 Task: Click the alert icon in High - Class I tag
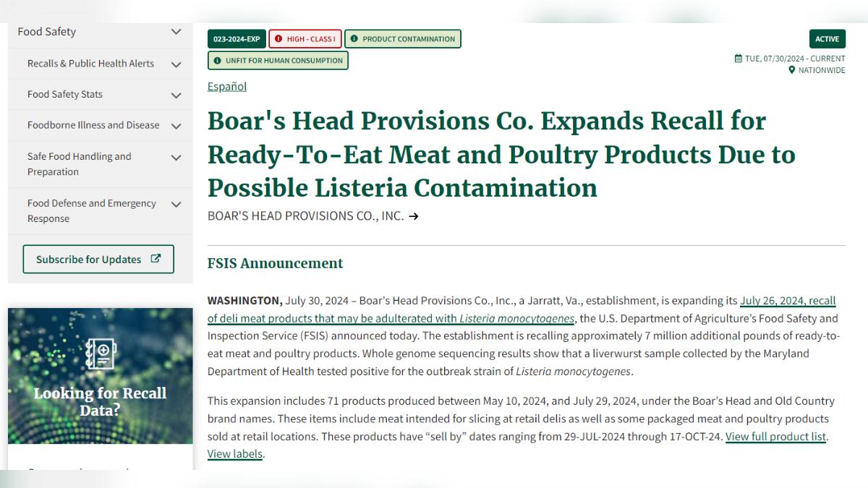click(278, 39)
